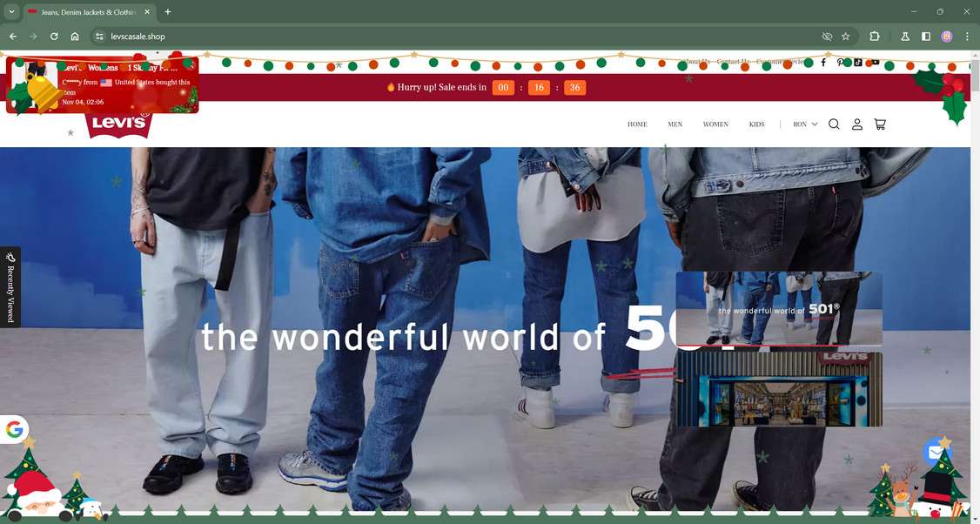Click the Google reviews badge icon
The width and height of the screenshot is (980, 524).
(x=14, y=430)
